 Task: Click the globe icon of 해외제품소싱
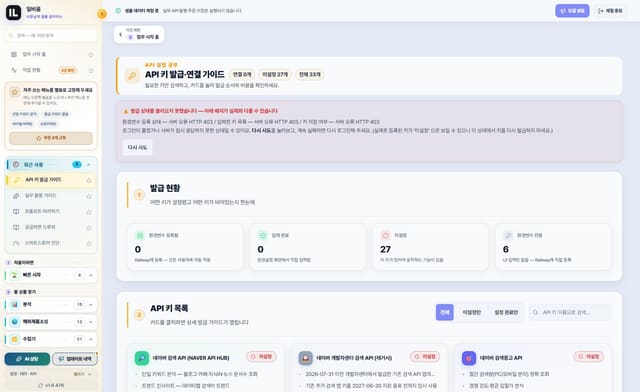tap(15, 322)
